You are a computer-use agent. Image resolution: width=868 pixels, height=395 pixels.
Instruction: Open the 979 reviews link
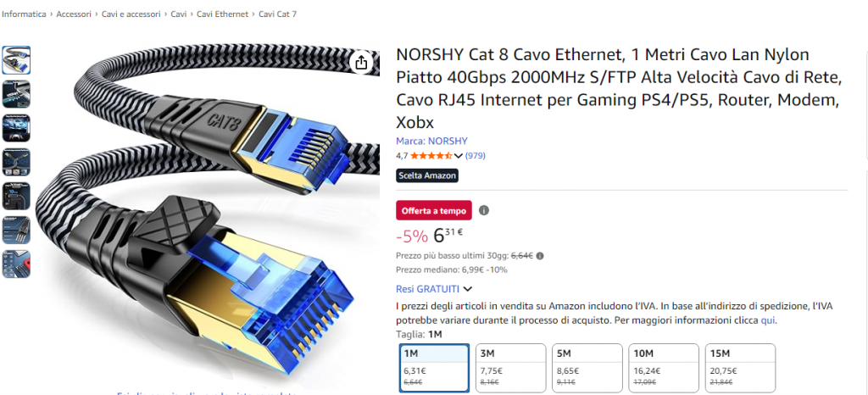click(476, 156)
